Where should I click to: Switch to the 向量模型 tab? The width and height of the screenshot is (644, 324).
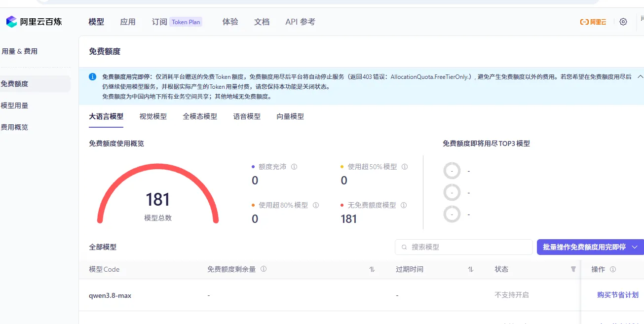click(x=290, y=116)
